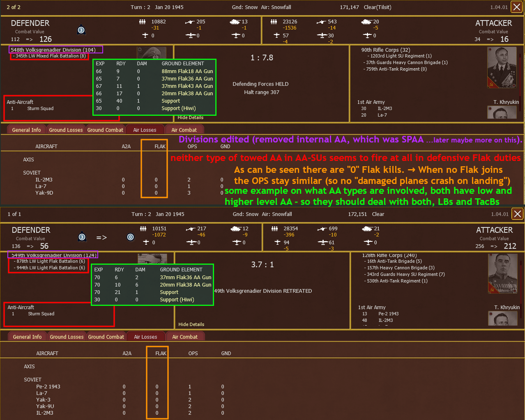Select 157th Heavy Cannon Brigade

coord(399,268)
